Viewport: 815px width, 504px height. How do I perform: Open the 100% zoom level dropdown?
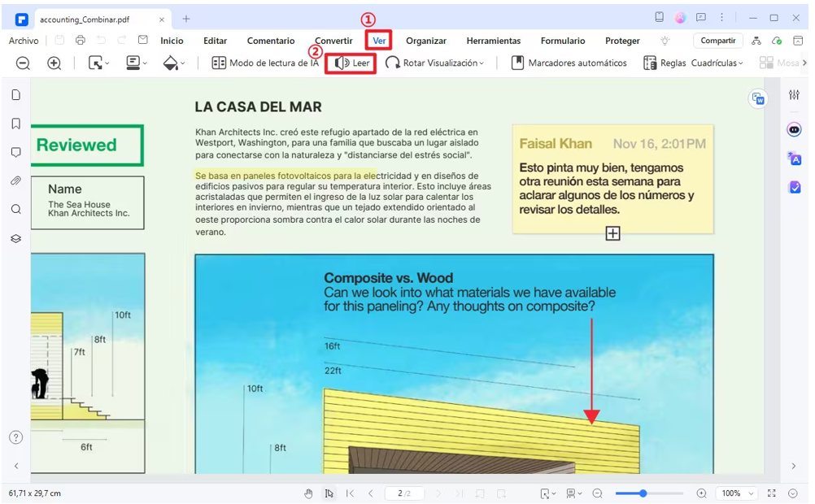pos(737,493)
